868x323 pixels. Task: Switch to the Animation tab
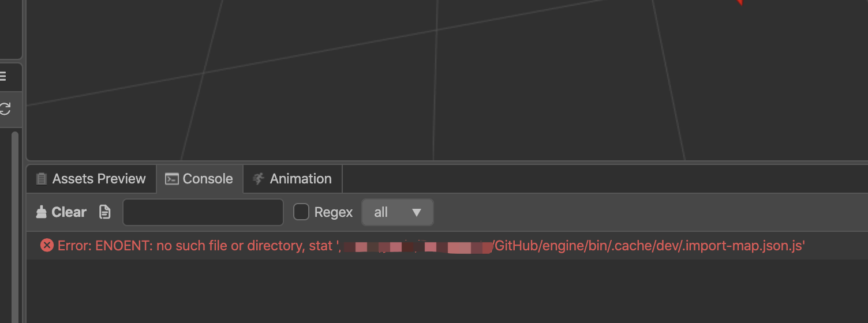tap(301, 179)
